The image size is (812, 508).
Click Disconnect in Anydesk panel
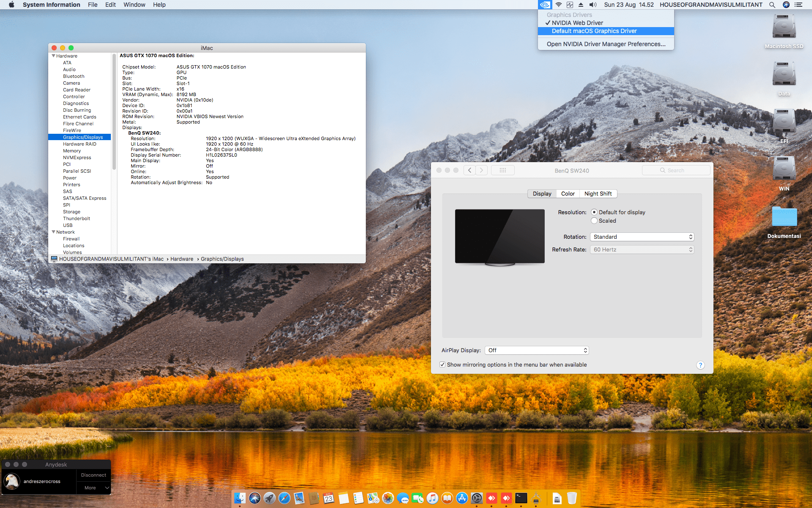click(93, 475)
